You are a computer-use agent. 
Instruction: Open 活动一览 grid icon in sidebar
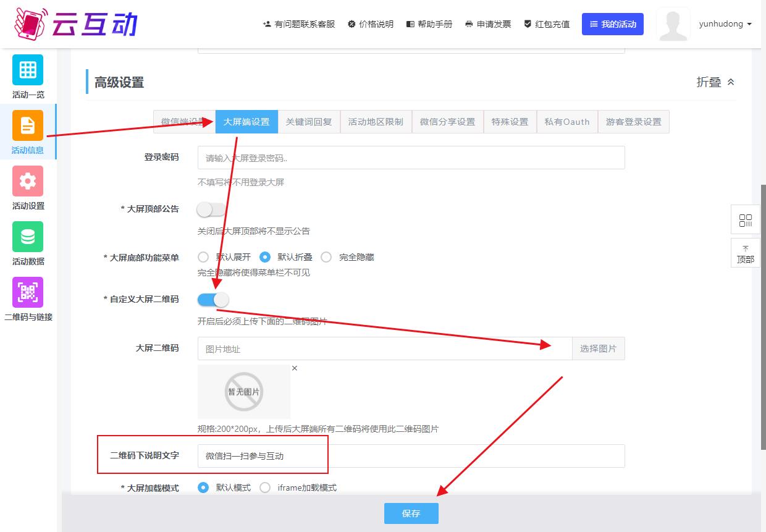click(28, 70)
